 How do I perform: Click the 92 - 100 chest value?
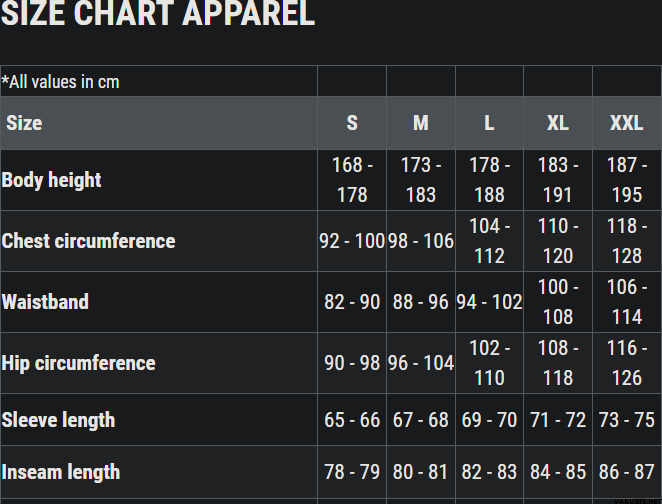click(352, 241)
